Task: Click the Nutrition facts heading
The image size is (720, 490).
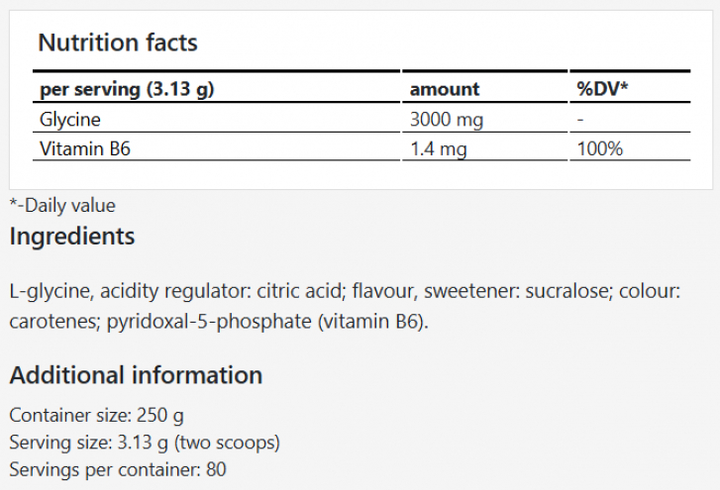Action: pos(117,43)
